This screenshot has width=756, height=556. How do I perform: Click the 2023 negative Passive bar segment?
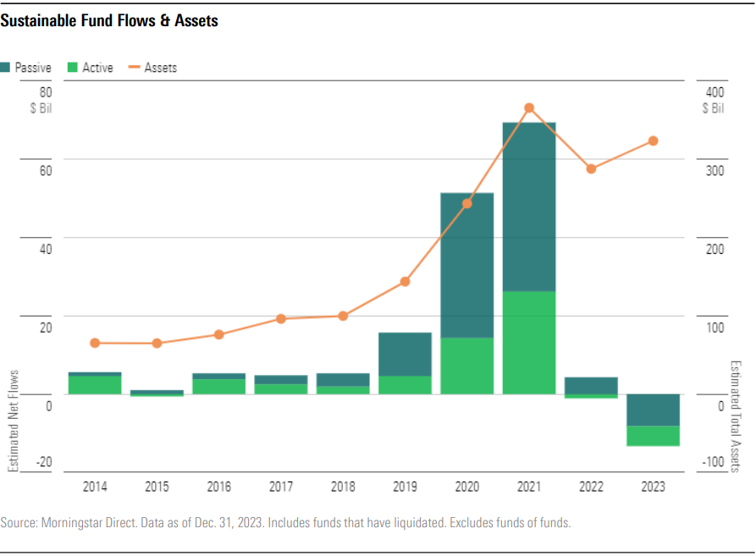point(653,410)
